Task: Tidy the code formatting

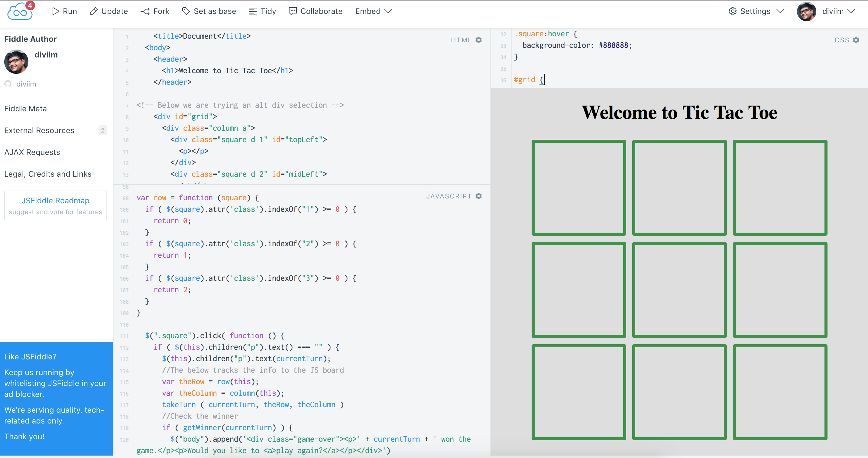Action: 262,11
